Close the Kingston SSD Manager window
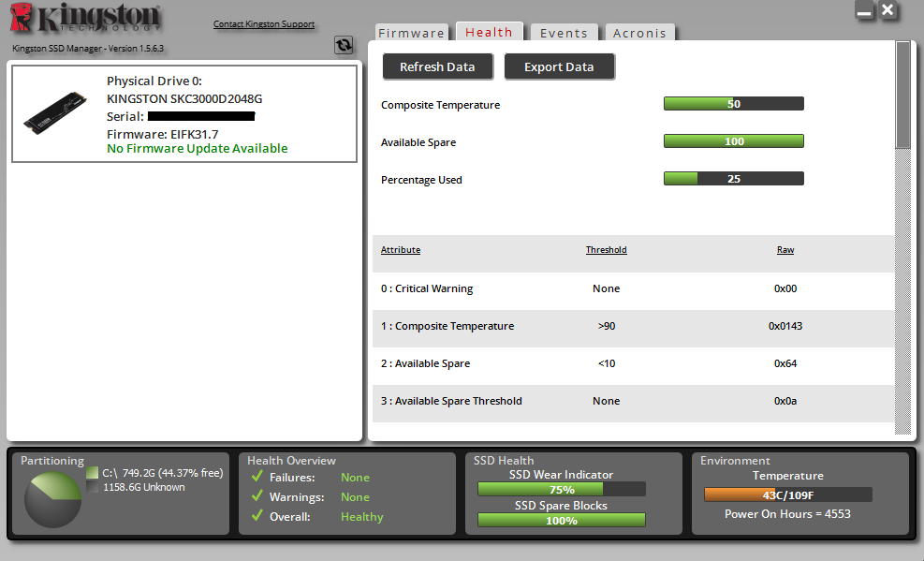 (x=887, y=10)
